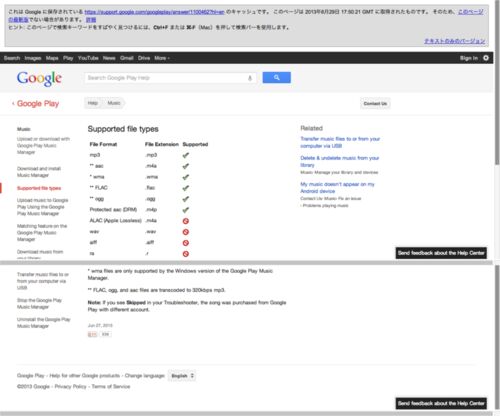Viewport: 500px width, 416px height.
Task: Click the Google Play footer link
Action: point(30,376)
